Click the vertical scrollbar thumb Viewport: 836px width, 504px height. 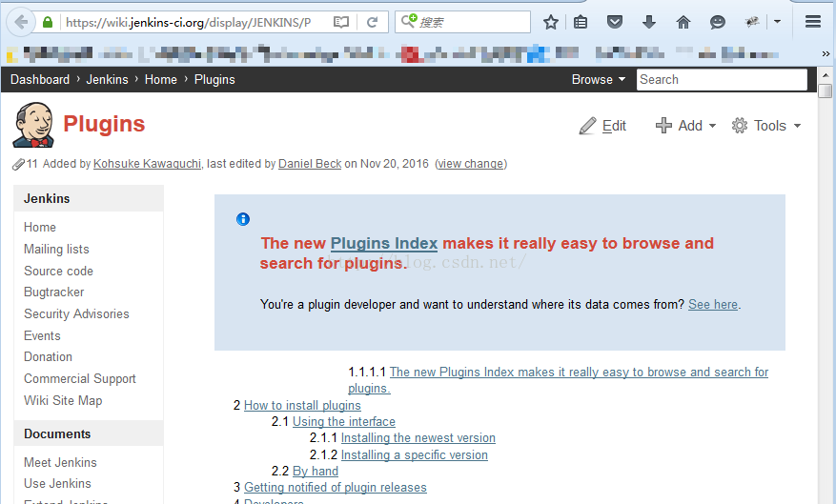coord(825,91)
